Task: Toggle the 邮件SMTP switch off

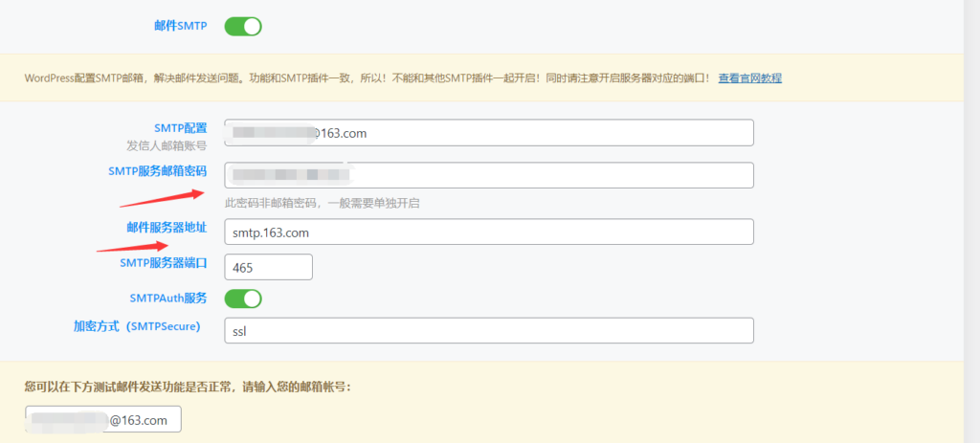Action: [x=243, y=26]
